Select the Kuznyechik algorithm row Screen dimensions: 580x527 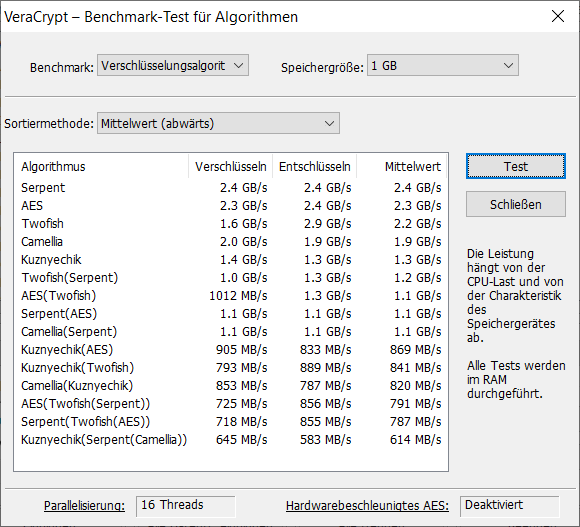pyautogui.click(x=231, y=260)
